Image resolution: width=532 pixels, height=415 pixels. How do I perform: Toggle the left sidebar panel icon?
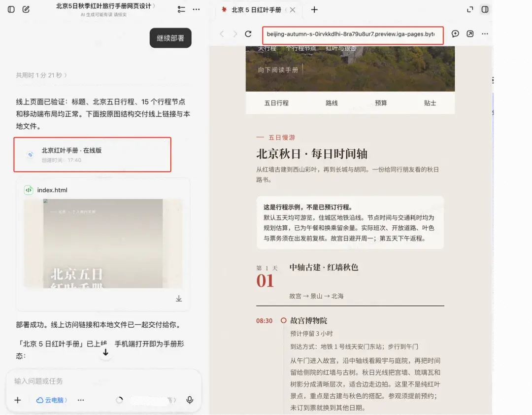pyautogui.click(x=11, y=9)
